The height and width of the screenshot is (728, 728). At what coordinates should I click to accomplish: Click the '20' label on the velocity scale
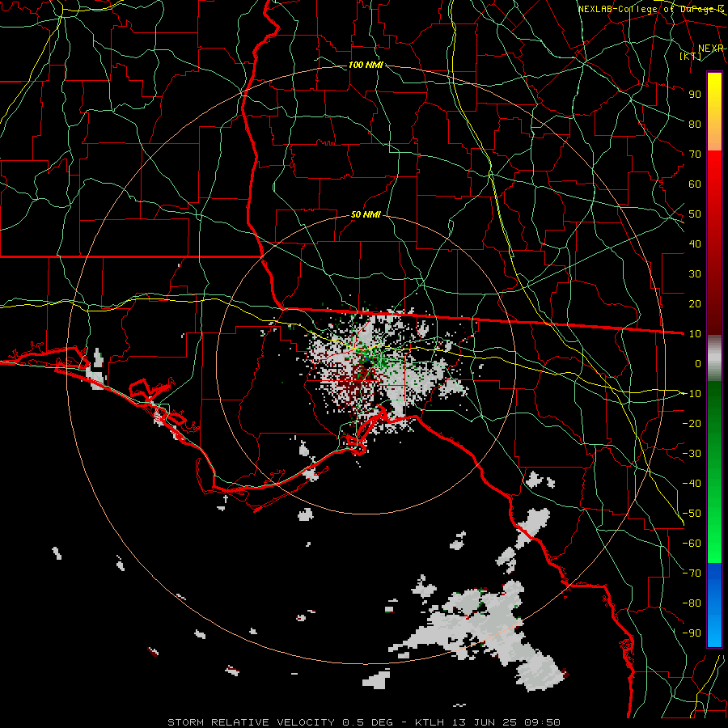pos(695,304)
